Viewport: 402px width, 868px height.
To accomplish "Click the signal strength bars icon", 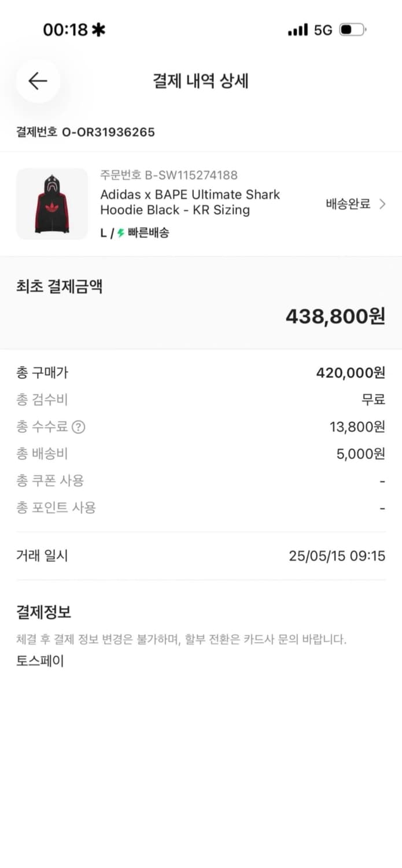I will coord(297,30).
